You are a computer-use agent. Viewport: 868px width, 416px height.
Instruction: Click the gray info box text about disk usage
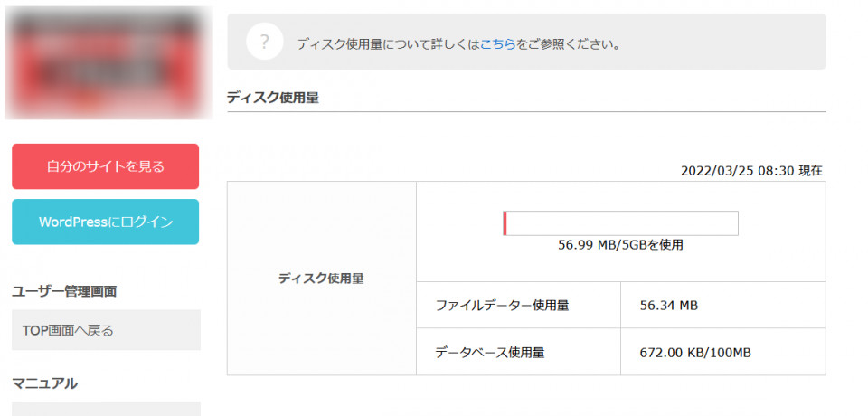coord(458,44)
